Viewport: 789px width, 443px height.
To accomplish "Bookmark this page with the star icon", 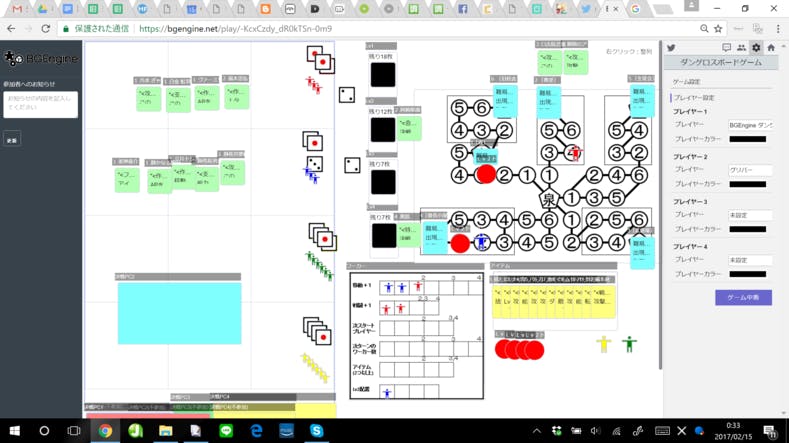I will [718, 29].
